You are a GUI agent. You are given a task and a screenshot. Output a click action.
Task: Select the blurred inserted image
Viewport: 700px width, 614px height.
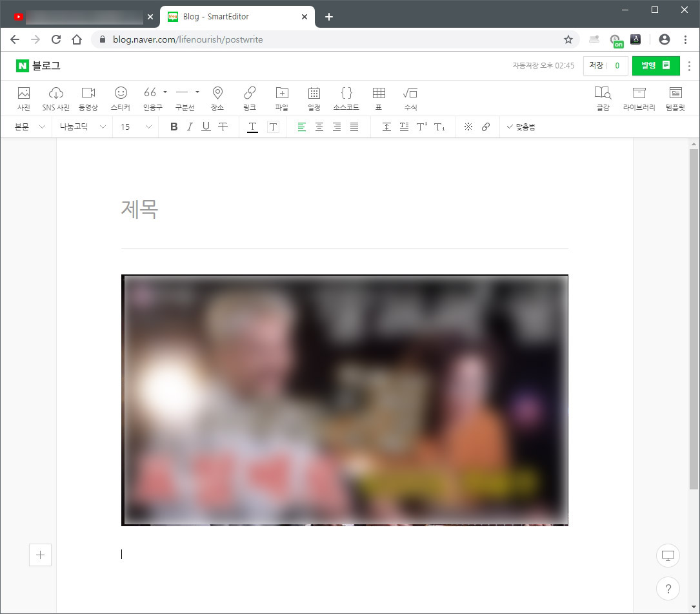pos(345,400)
